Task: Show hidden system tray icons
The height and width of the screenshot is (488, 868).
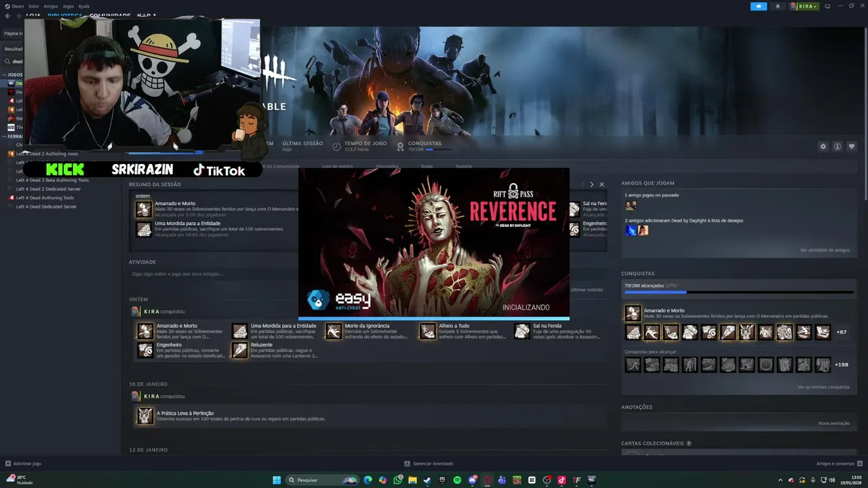Action: 780,480
